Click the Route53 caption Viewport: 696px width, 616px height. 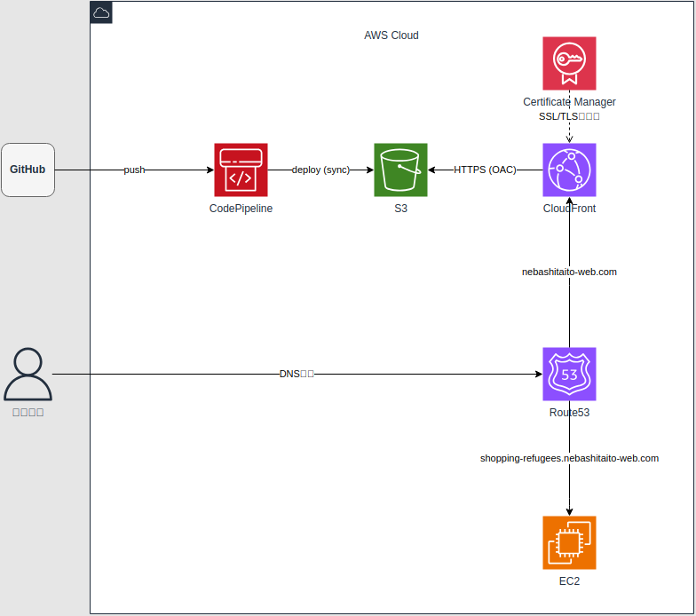(x=569, y=413)
